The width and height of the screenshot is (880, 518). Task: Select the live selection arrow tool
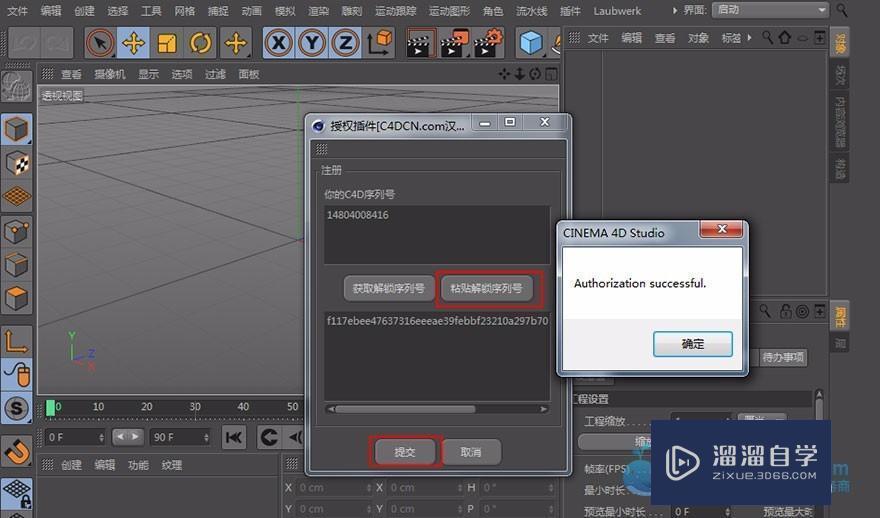100,43
